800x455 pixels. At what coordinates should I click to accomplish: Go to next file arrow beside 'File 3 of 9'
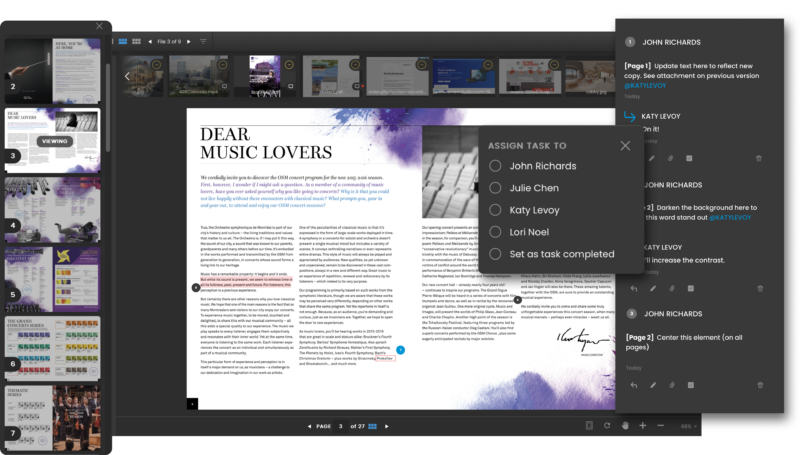coord(189,41)
